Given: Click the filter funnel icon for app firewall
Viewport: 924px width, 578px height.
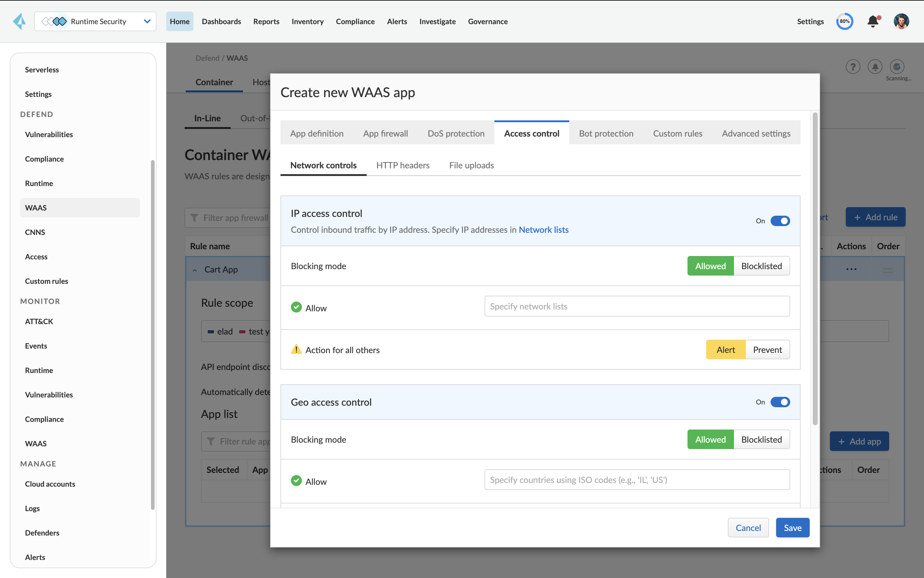Looking at the screenshot, I should [x=194, y=218].
